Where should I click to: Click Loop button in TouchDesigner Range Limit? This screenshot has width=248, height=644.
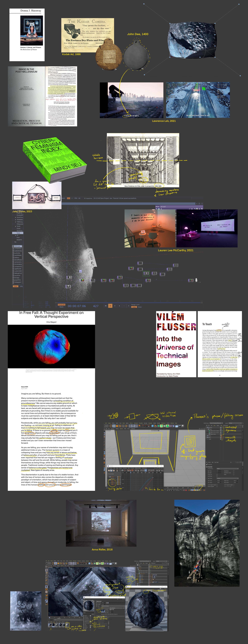coord(134,307)
